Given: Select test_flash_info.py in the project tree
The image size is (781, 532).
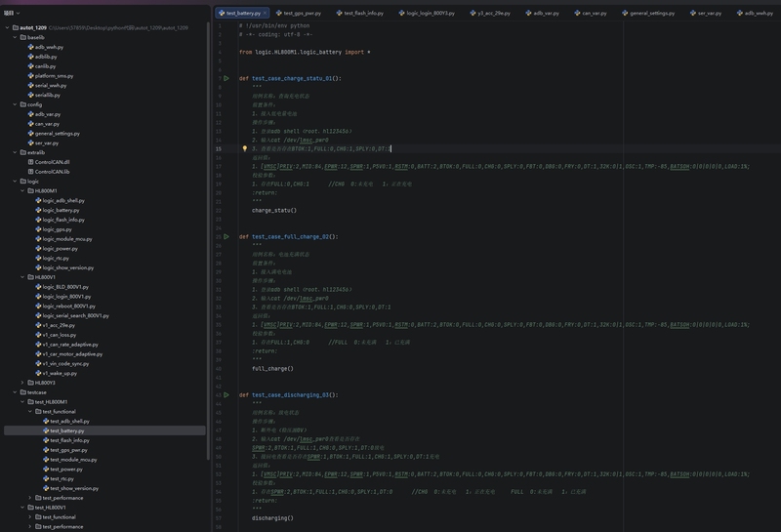Looking at the screenshot, I should click(69, 440).
